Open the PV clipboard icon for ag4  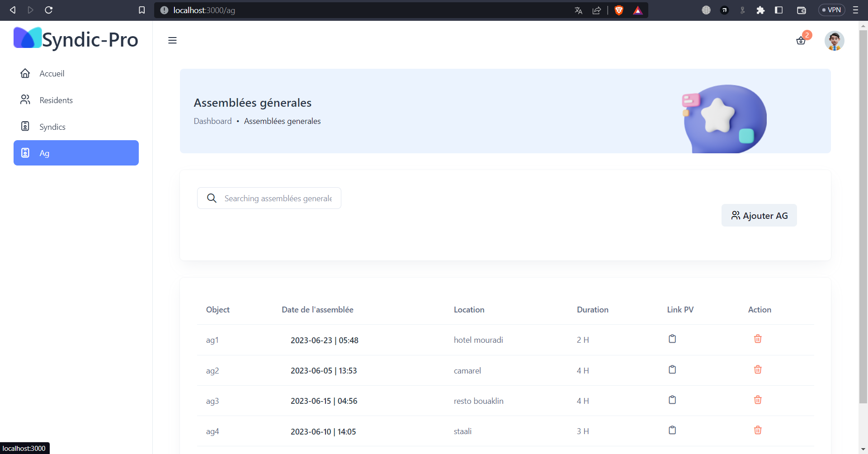[x=672, y=430]
